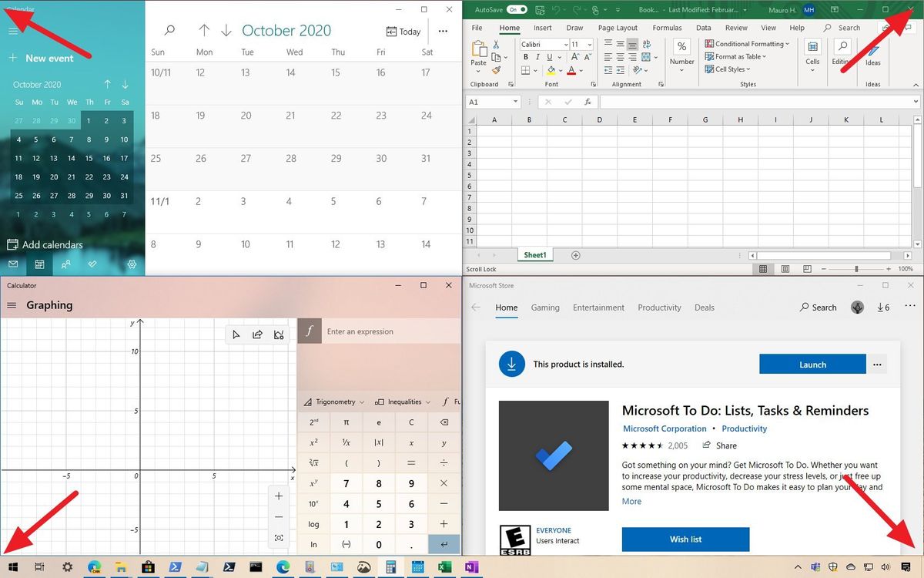Select the graphing cursor arrow tool in Calculator
924x578 pixels.
pyautogui.click(x=236, y=334)
